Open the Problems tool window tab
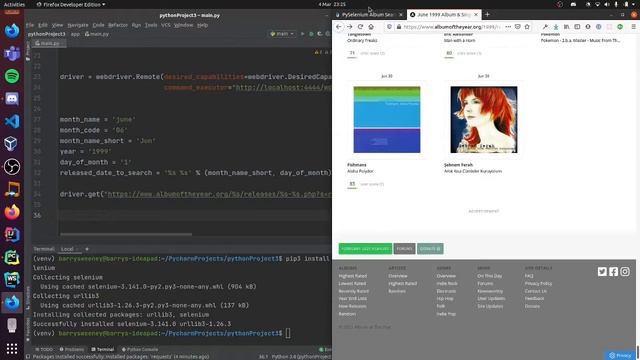Screen dimensions: 640x360 [72, 349]
